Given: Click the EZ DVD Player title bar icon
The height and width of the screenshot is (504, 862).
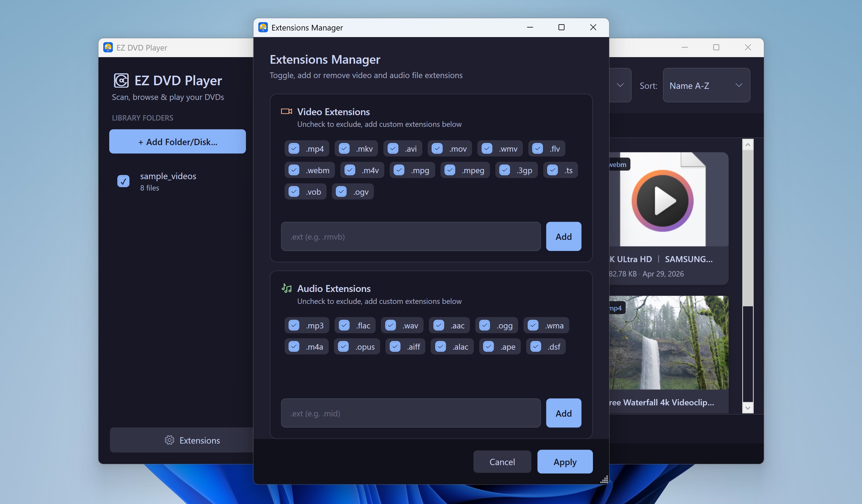Looking at the screenshot, I should [x=108, y=47].
